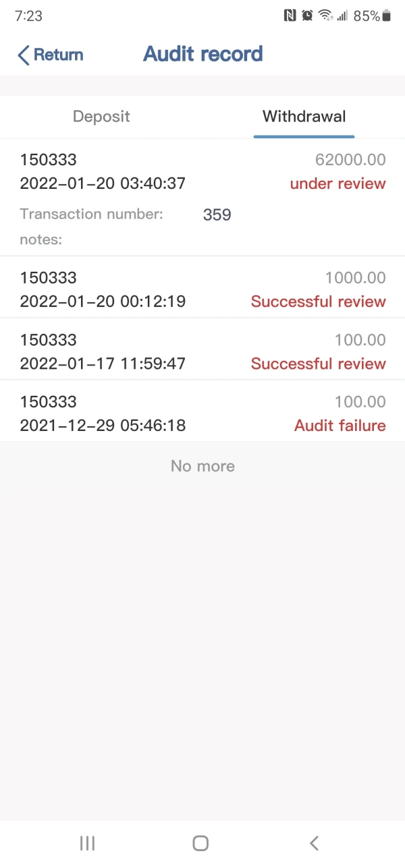Tap the Wi-Fi signal status icon
The image size is (405, 868).
pos(325,16)
